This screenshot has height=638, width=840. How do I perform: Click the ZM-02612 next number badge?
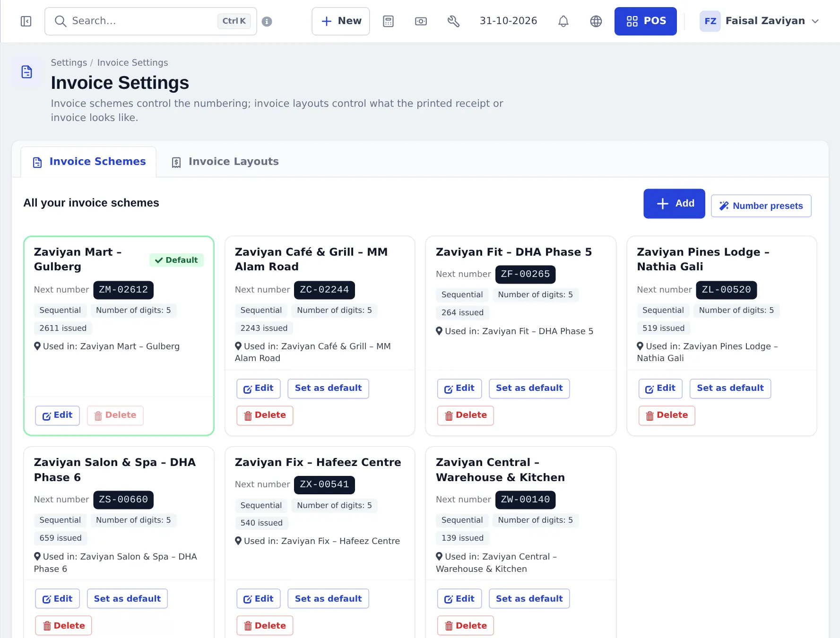(x=123, y=290)
